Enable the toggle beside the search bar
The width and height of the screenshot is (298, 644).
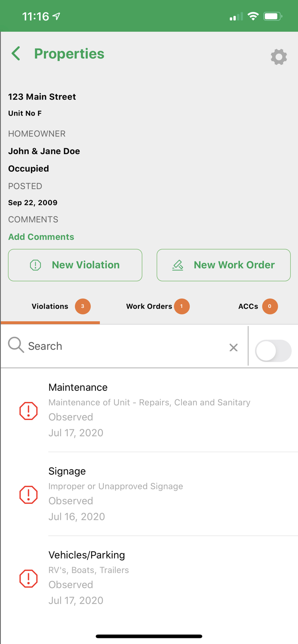pos(273,351)
